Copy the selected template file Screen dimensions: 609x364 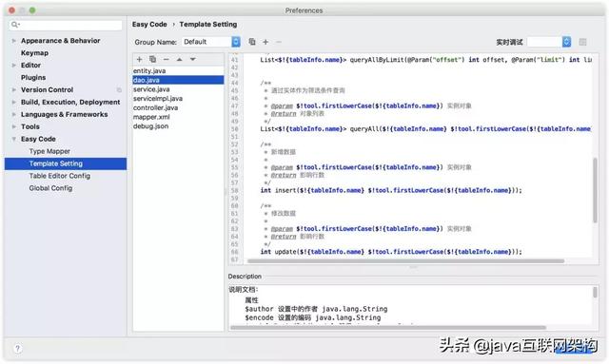pyautogui.click(x=152, y=59)
